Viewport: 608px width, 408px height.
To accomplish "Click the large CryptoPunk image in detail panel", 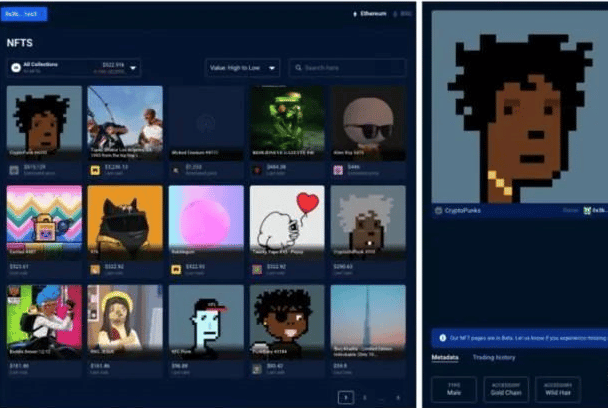I will 520,106.
